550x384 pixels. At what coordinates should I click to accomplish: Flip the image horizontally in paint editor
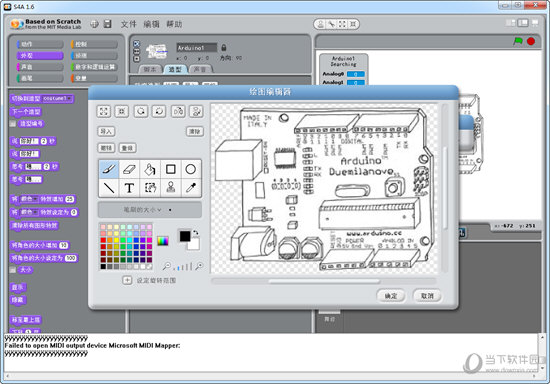pyautogui.click(x=178, y=112)
